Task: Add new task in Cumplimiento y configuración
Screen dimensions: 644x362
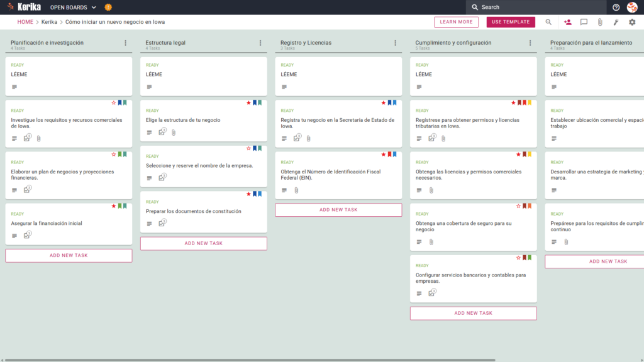Action: (473, 313)
